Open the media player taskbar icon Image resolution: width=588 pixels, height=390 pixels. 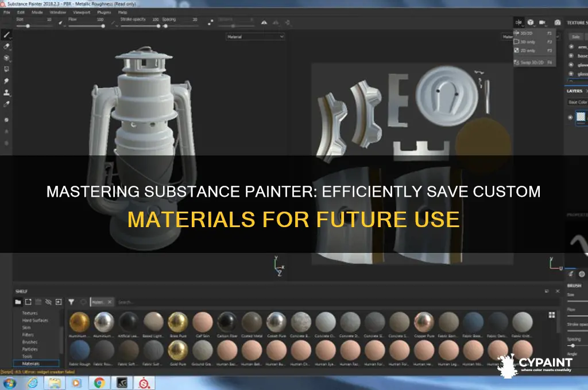click(x=76, y=383)
